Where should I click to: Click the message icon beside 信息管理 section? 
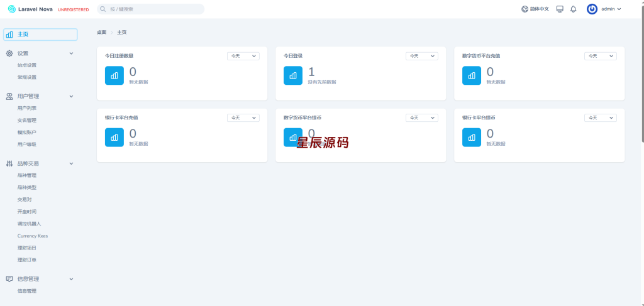pyautogui.click(x=9, y=279)
